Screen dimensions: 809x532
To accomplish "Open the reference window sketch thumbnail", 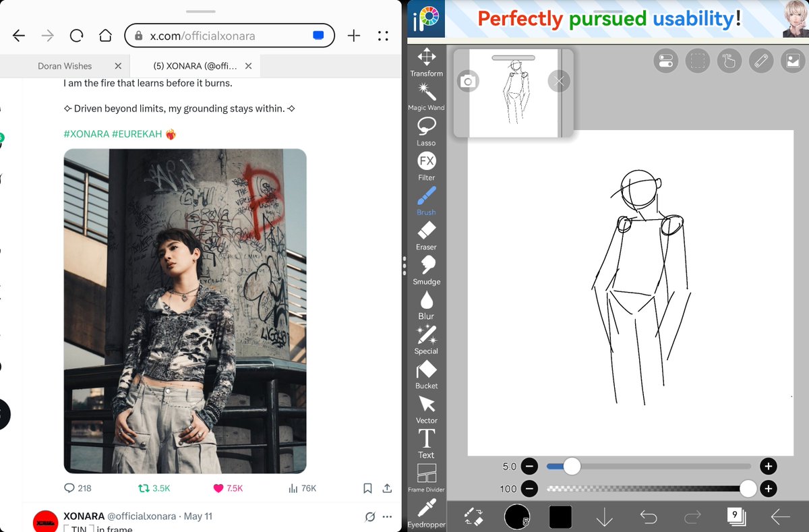I will coord(514,94).
